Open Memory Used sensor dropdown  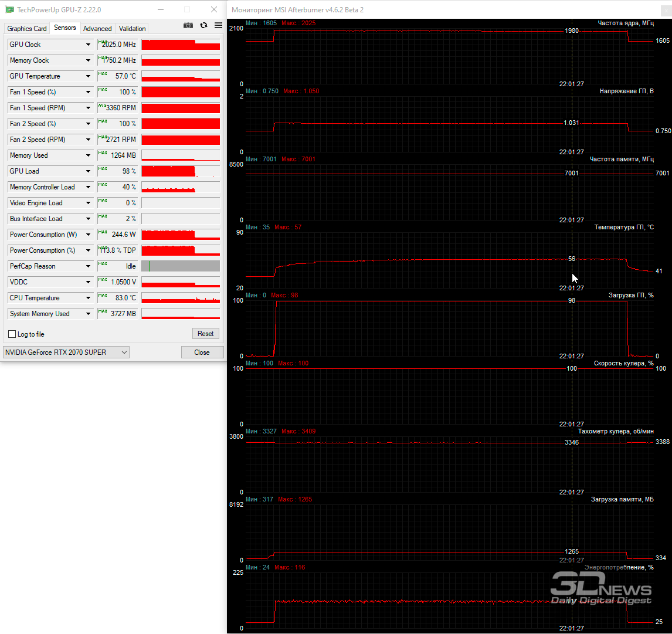point(88,155)
